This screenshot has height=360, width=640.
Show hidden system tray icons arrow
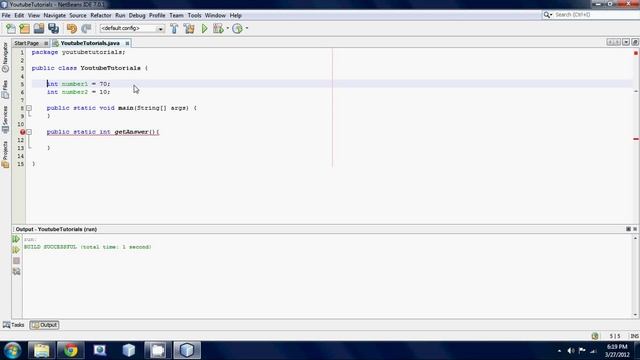[559, 351]
